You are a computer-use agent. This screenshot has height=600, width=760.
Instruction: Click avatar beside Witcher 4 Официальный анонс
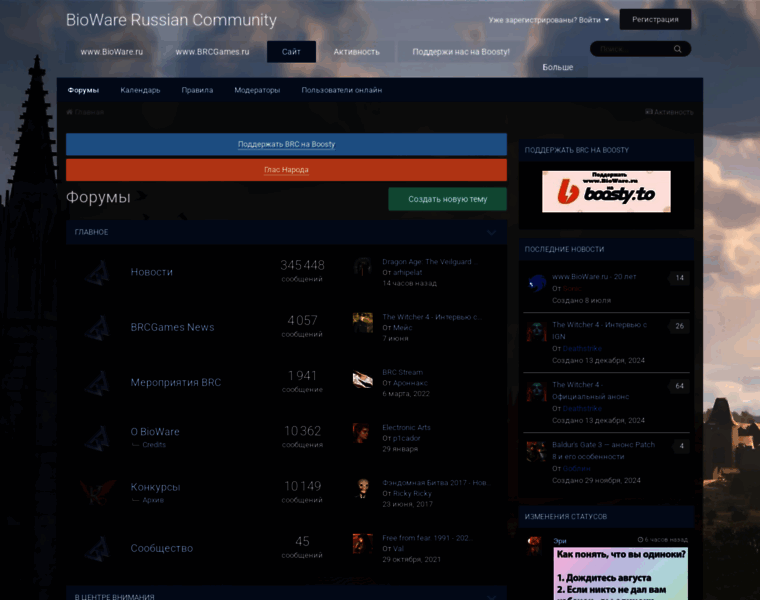(x=537, y=392)
